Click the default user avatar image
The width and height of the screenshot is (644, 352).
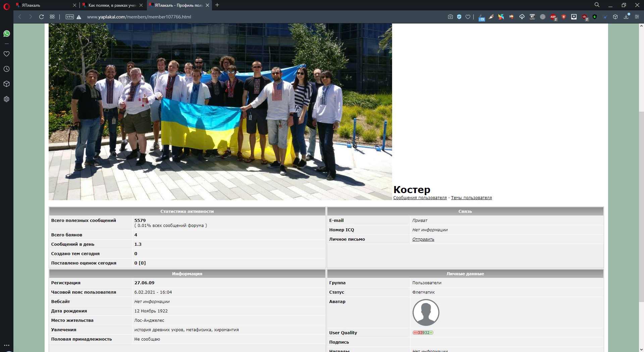tap(426, 312)
